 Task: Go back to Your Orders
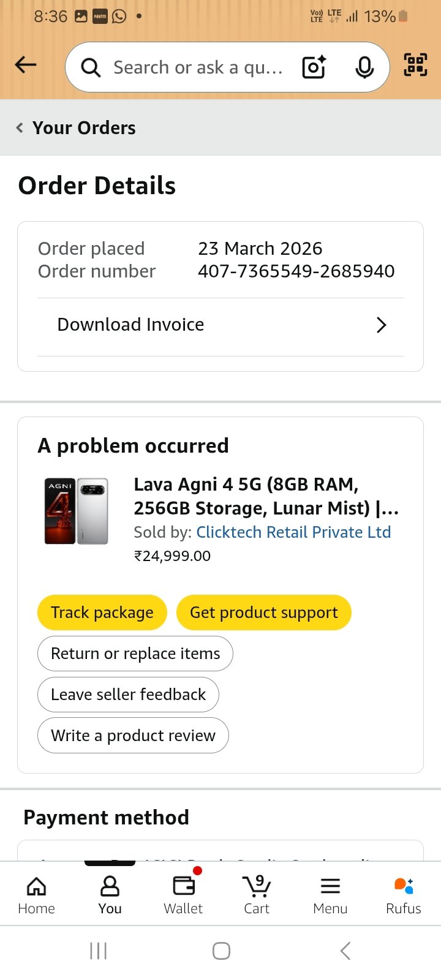(77, 128)
